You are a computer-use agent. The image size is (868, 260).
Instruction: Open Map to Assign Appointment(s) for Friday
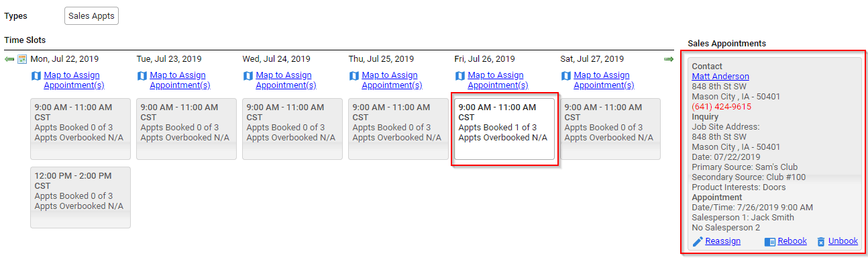[496, 80]
